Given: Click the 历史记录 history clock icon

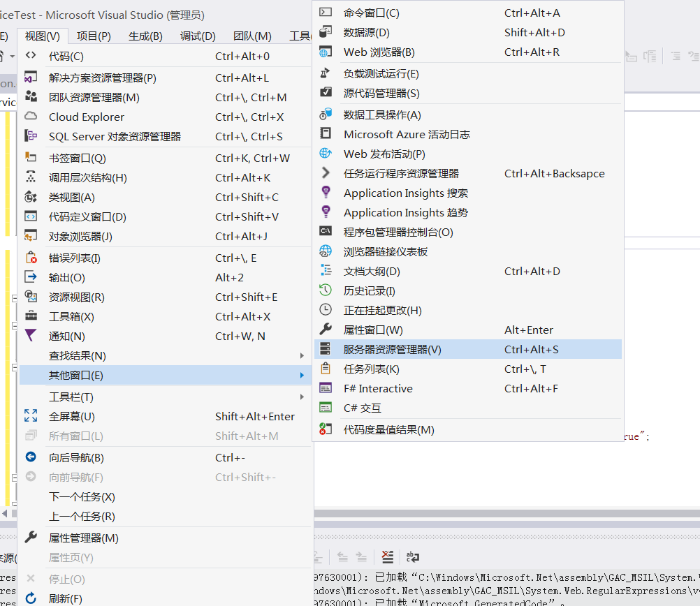Looking at the screenshot, I should coord(326,290).
